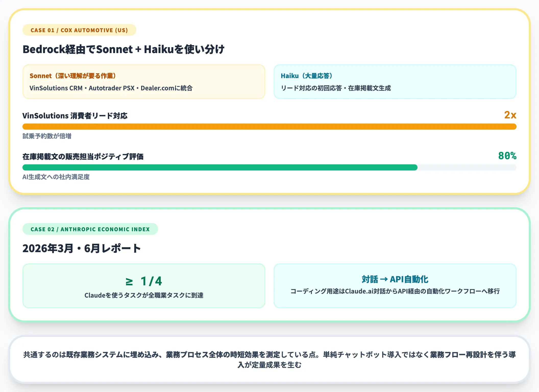Screen dimensions: 539x392
Task: Click the text リード対応の初回応答・在庫掲載文生成
Action: pyautogui.click(x=336, y=88)
